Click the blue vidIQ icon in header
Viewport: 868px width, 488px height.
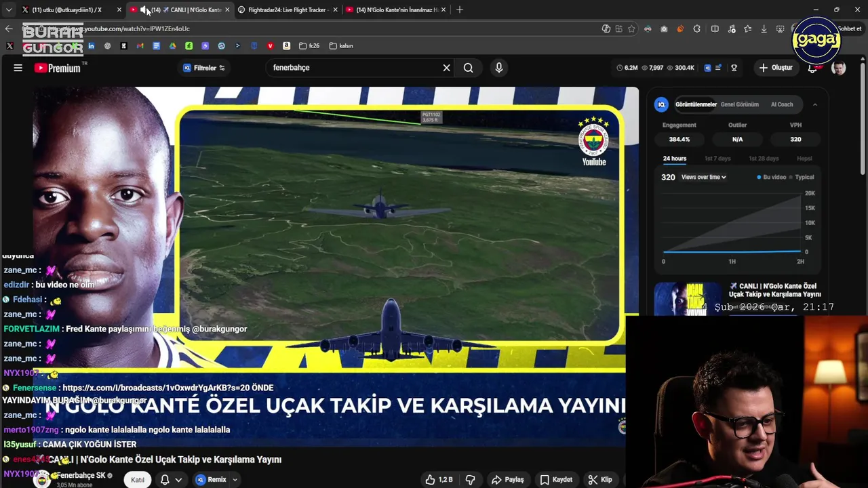point(707,68)
